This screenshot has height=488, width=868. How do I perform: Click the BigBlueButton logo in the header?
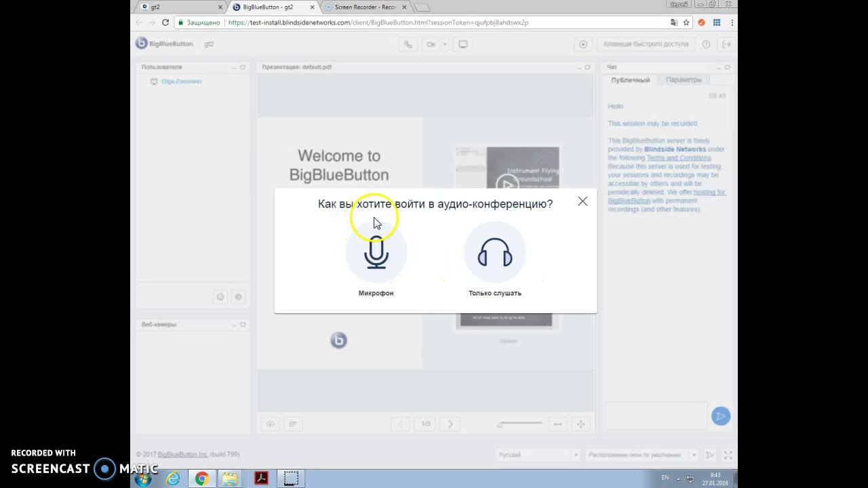pos(164,43)
